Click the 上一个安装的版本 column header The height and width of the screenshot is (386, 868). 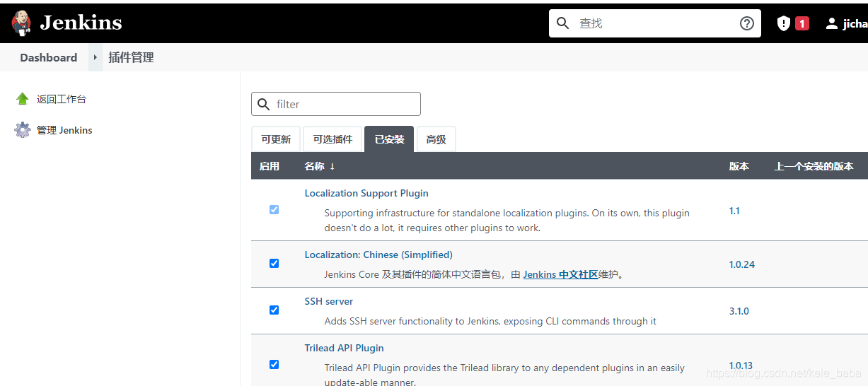coord(814,166)
